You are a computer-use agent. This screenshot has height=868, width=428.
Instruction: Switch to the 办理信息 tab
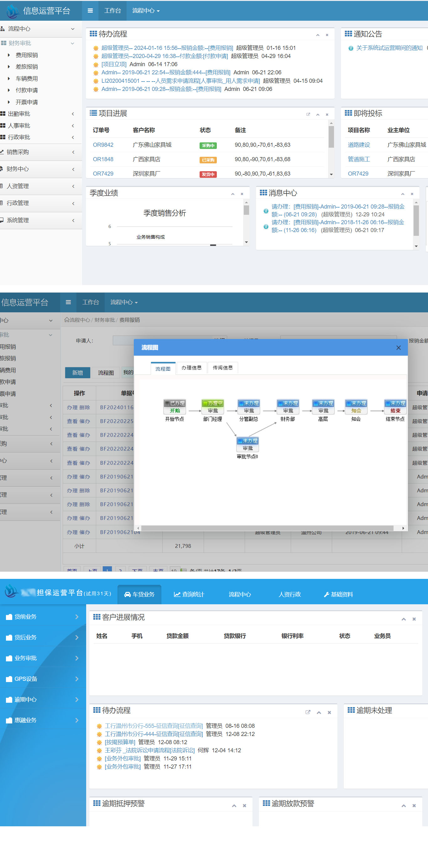pos(191,368)
